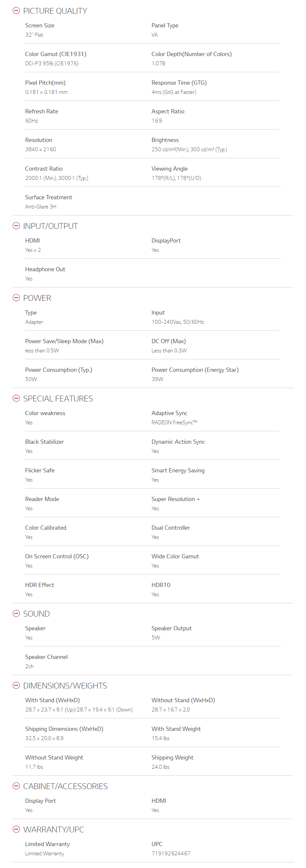Image resolution: width=306 pixels, height=868 pixels.
Task: Collapse the Power section minus icon
Action: (16, 298)
